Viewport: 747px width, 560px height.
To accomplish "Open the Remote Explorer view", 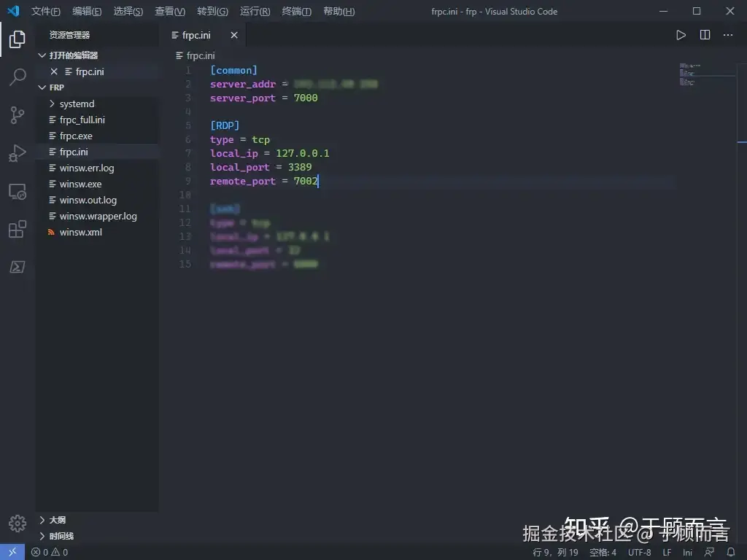I will [18, 192].
